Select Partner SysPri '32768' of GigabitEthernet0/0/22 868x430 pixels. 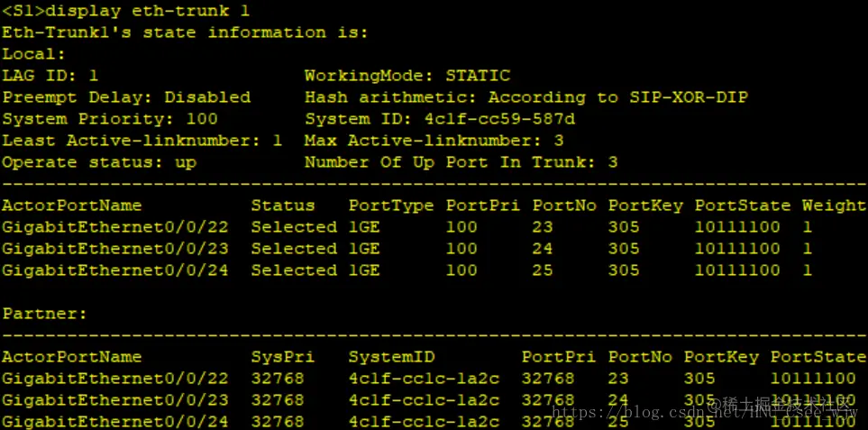pyautogui.click(x=278, y=380)
